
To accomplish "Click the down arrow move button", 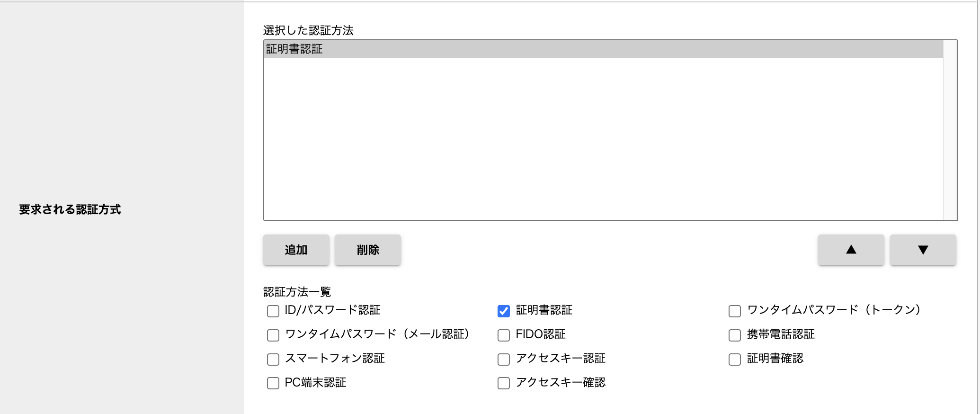I will click(x=923, y=250).
